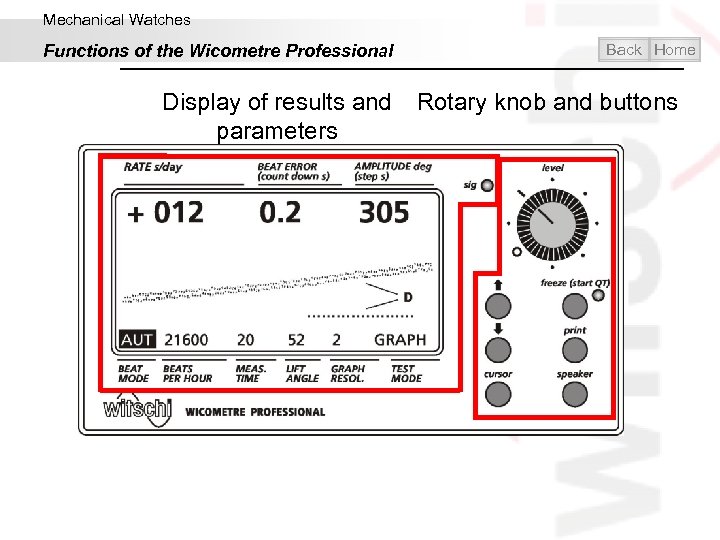The image size is (720, 540).
Task: Click the Rotary knob and buttons heading
Action: tap(547, 102)
